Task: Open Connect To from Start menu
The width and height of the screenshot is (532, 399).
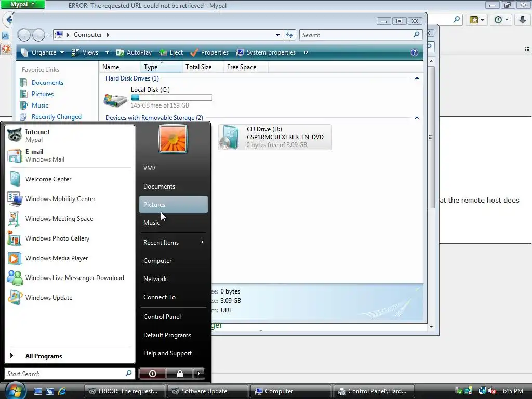Action: (x=174, y=297)
